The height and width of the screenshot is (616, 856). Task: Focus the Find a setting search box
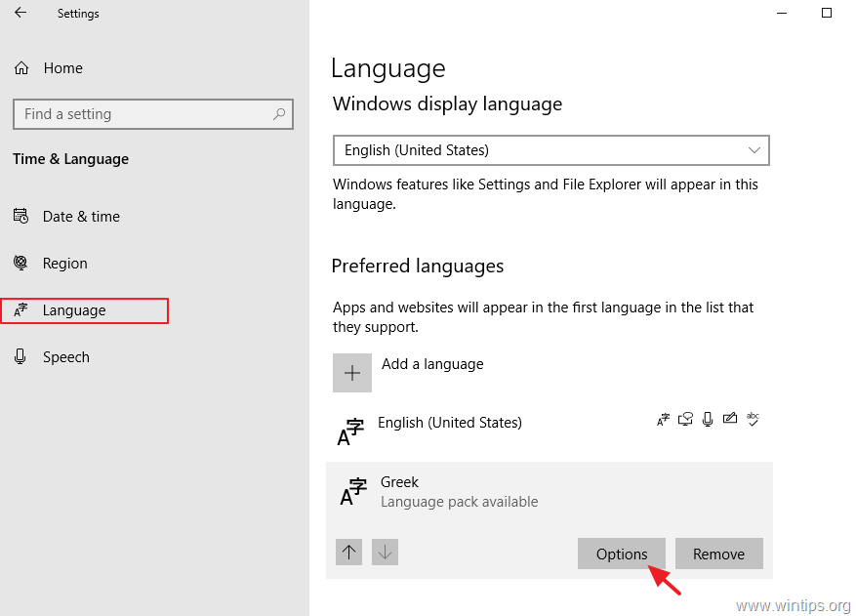(153, 114)
